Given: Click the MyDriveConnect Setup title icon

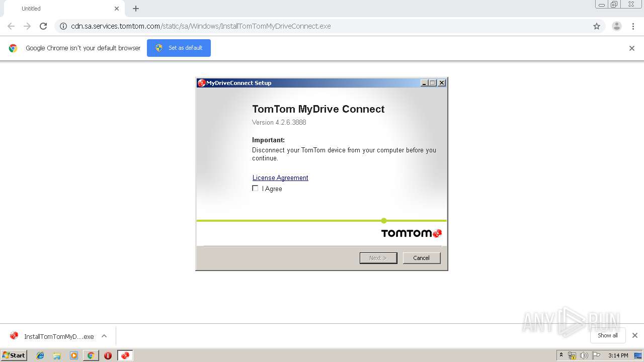Looking at the screenshot, I should tap(201, 83).
